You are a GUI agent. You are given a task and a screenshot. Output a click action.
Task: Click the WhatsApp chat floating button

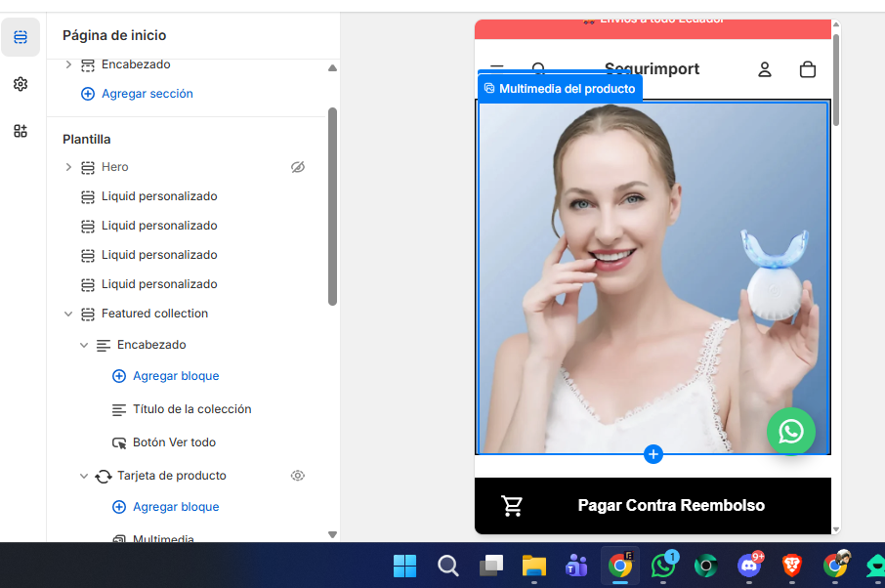790,432
